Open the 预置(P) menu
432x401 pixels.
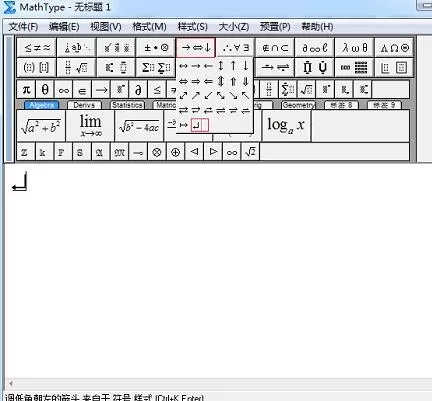click(275, 27)
